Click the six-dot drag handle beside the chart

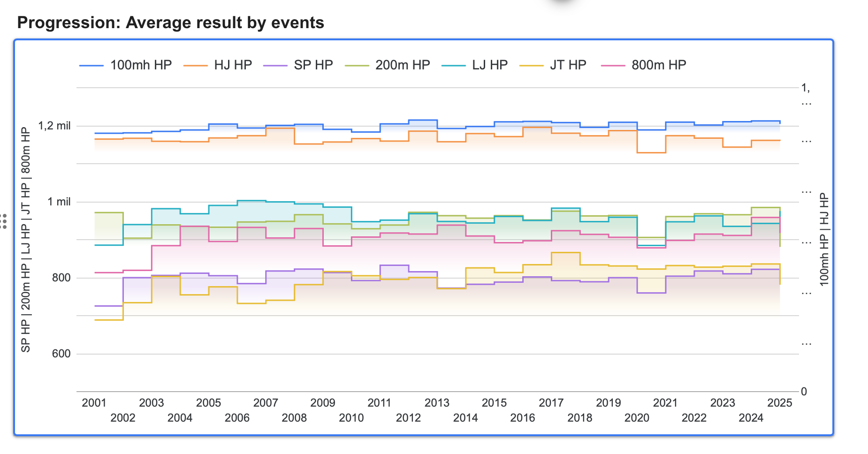point(4,221)
